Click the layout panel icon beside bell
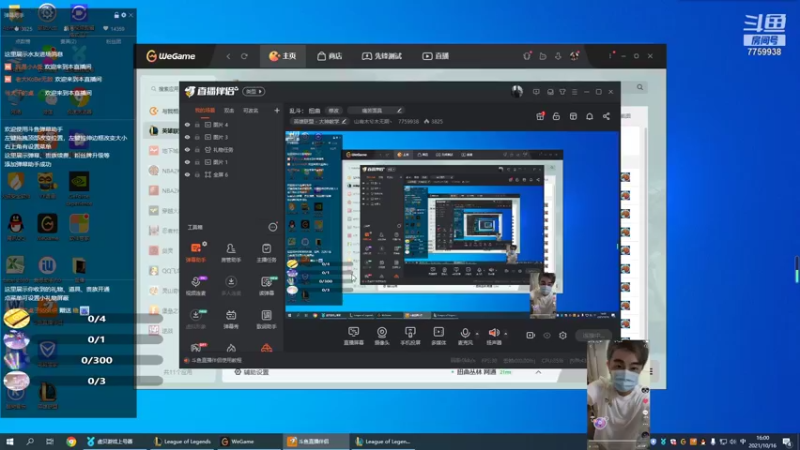 click(x=573, y=116)
